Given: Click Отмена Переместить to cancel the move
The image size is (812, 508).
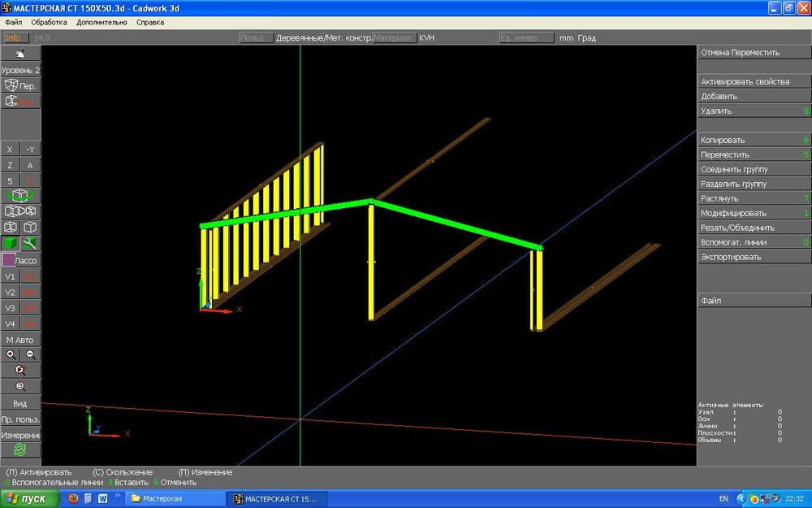Looking at the screenshot, I should point(754,52).
